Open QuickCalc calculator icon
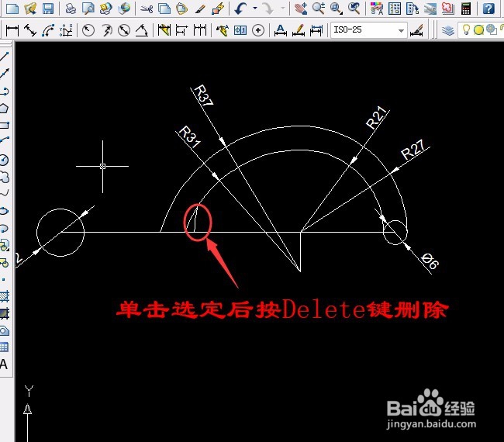 (x=466, y=9)
